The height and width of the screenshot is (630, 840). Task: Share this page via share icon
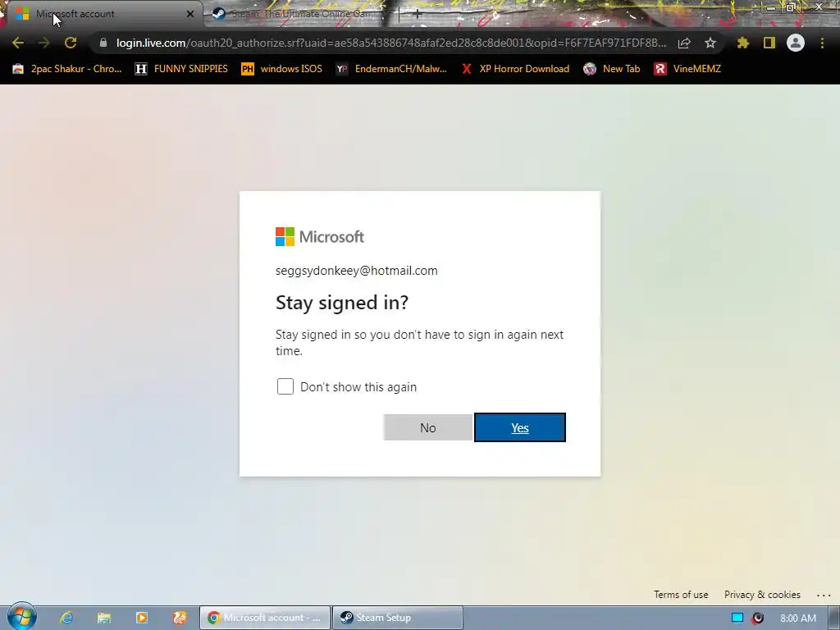684,43
